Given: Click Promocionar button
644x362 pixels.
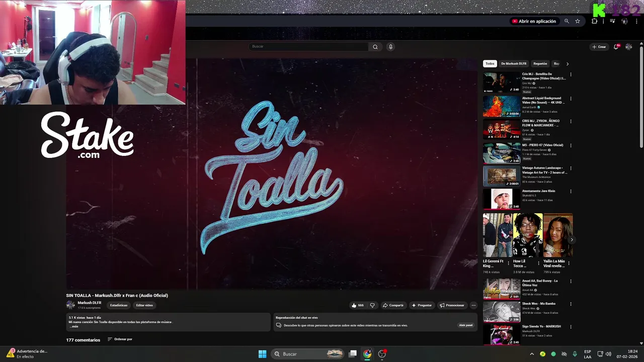Looking at the screenshot, I should [x=452, y=305].
